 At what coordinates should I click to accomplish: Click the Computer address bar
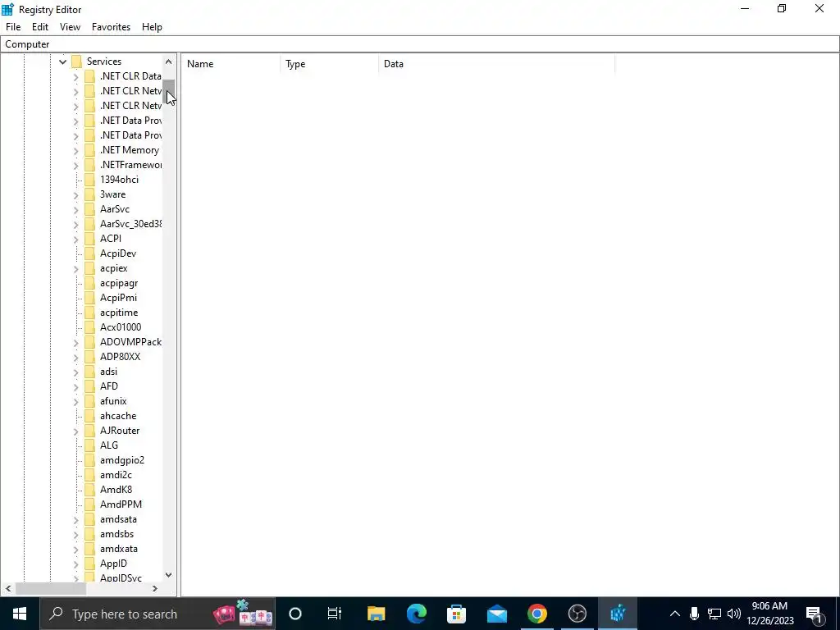419,44
